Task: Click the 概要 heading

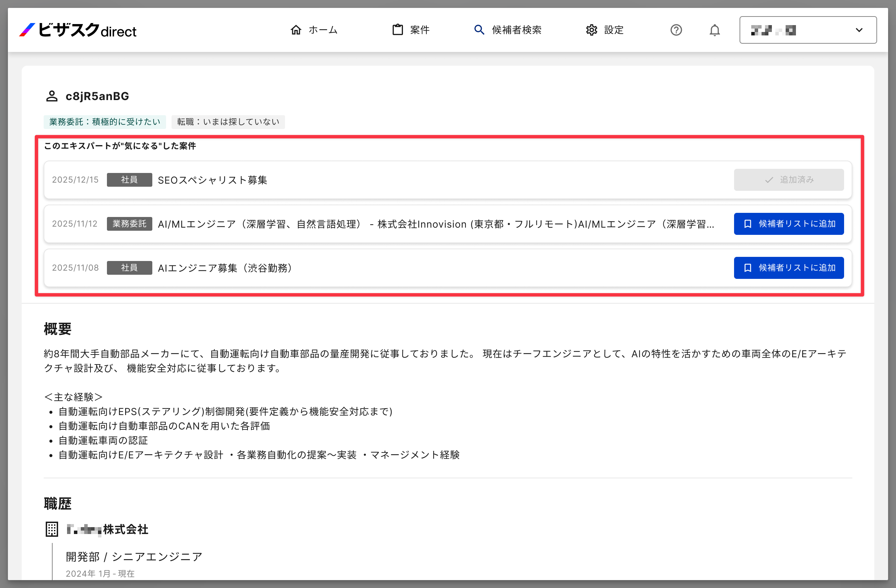Action: (x=58, y=329)
